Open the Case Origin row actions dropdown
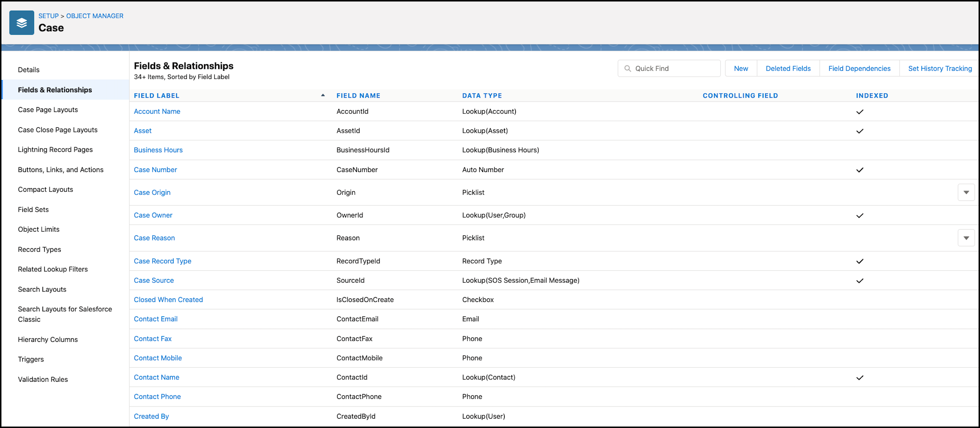The height and width of the screenshot is (428, 980). pyautogui.click(x=966, y=192)
